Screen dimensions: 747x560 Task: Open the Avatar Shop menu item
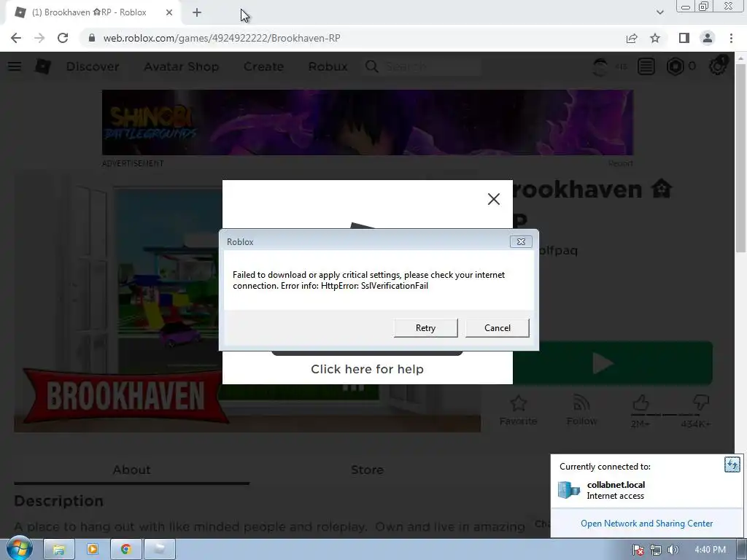[x=181, y=66]
